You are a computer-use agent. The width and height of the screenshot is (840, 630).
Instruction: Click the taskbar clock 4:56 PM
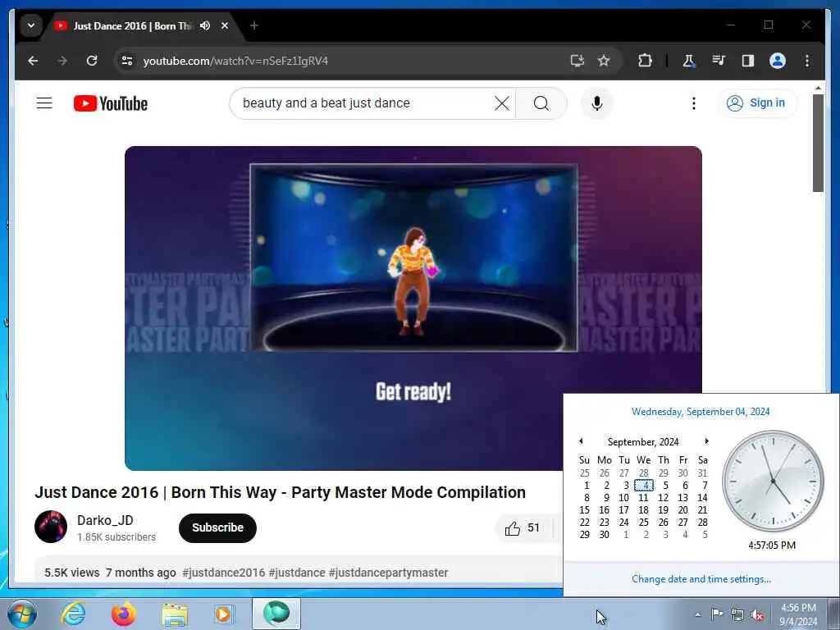point(798,614)
